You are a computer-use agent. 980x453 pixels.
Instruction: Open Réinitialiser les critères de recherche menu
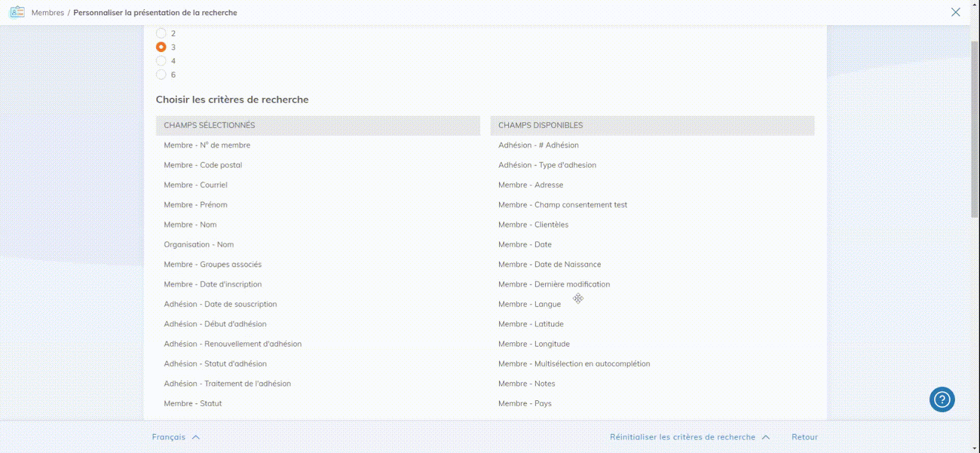(x=682, y=437)
